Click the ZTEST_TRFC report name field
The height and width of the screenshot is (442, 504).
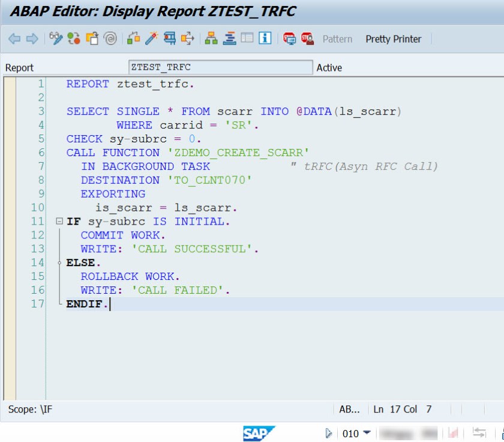coord(220,67)
